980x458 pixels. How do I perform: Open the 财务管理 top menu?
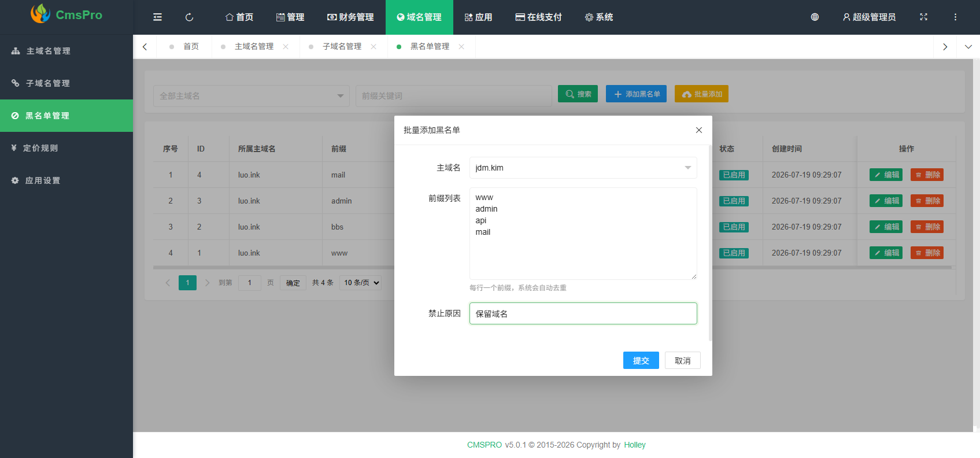[x=350, y=17]
